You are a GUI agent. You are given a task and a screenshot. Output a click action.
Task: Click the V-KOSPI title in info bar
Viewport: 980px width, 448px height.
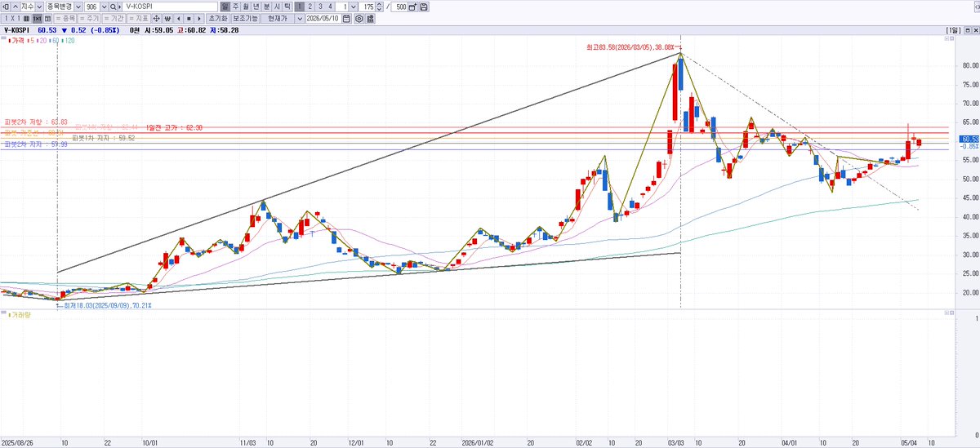tap(16, 30)
